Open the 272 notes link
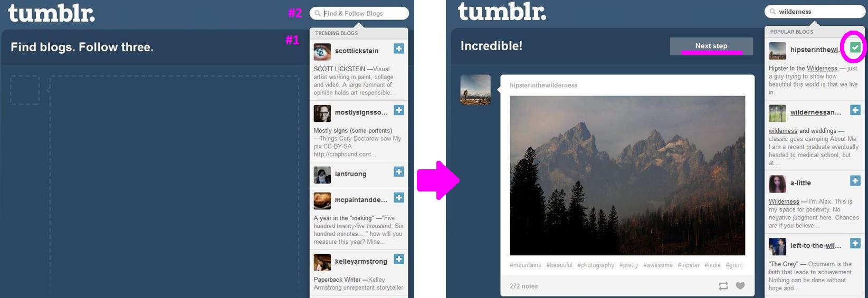 pos(523,286)
